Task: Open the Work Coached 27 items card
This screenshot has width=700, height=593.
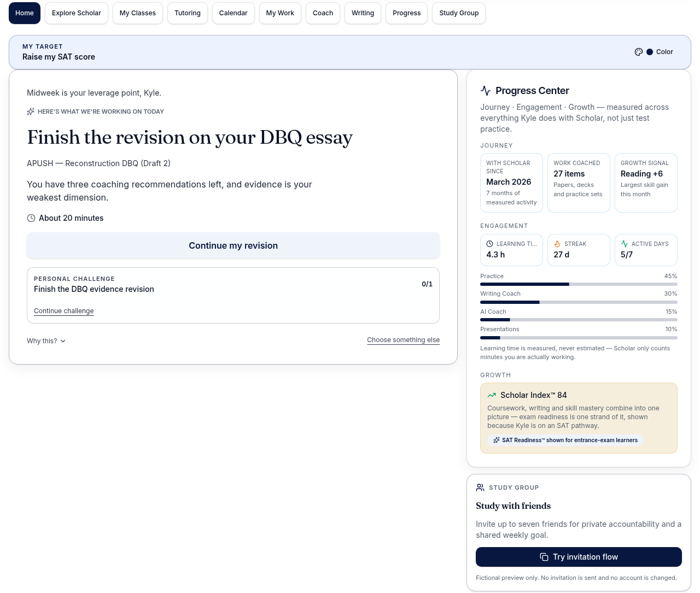Action: (579, 183)
